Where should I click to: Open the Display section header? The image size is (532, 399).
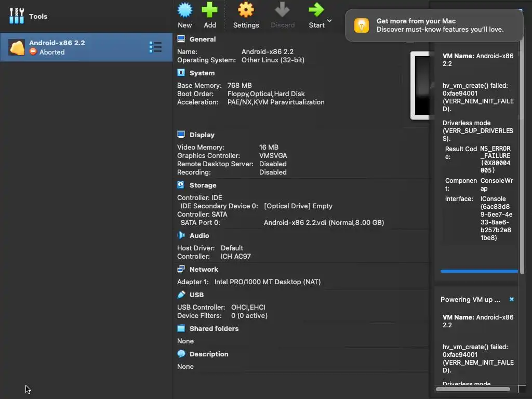point(202,135)
